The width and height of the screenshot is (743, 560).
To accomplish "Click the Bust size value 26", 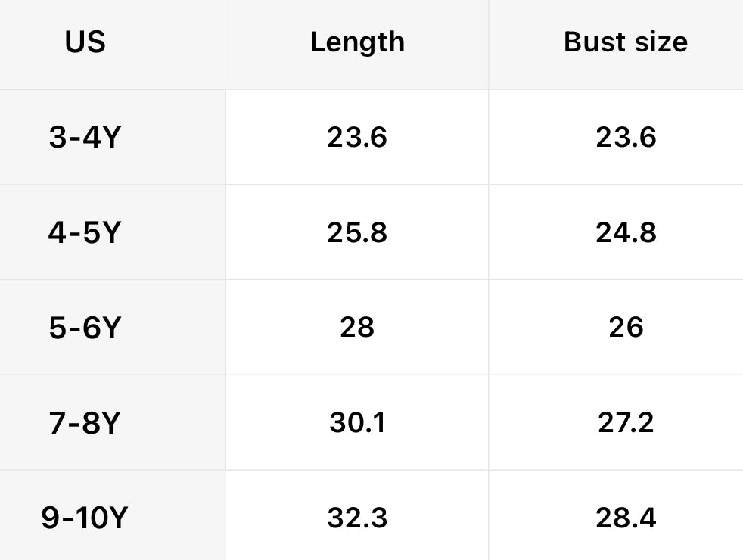I will click(626, 328).
